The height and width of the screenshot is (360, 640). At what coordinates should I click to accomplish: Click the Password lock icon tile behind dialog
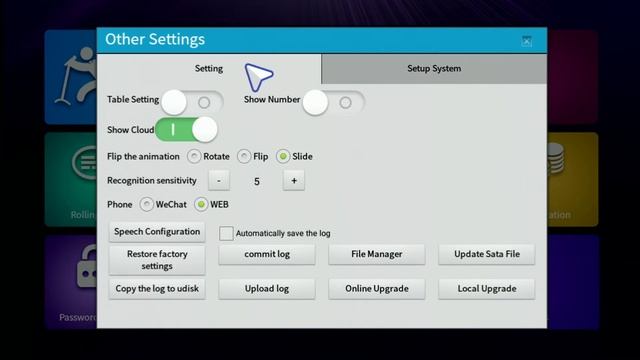click(x=71, y=282)
